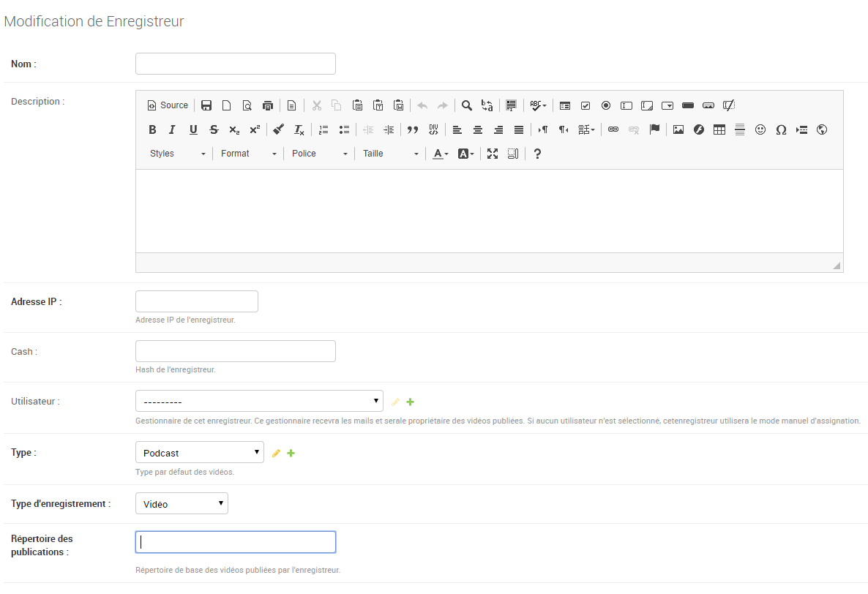Click the italic formatting icon
Viewport: 868px width, 594px height.
pyautogui.click(x=172, y=129)
